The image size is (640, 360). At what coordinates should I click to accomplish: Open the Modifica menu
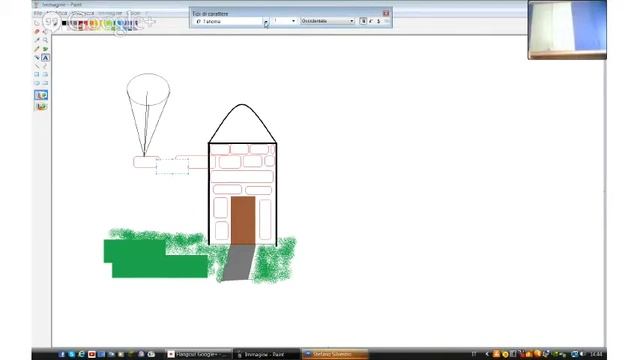coord(56,13)
